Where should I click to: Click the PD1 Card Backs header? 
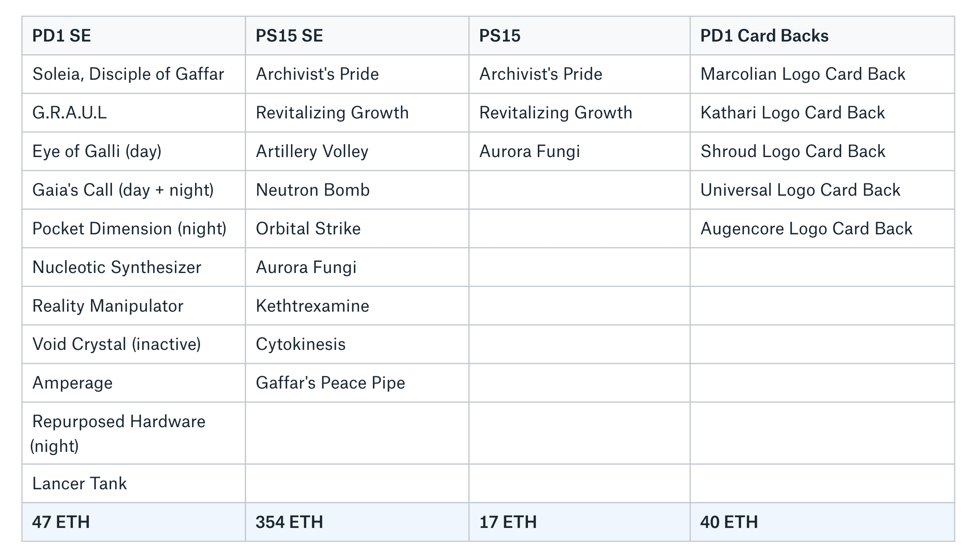[x=822, y=36]
